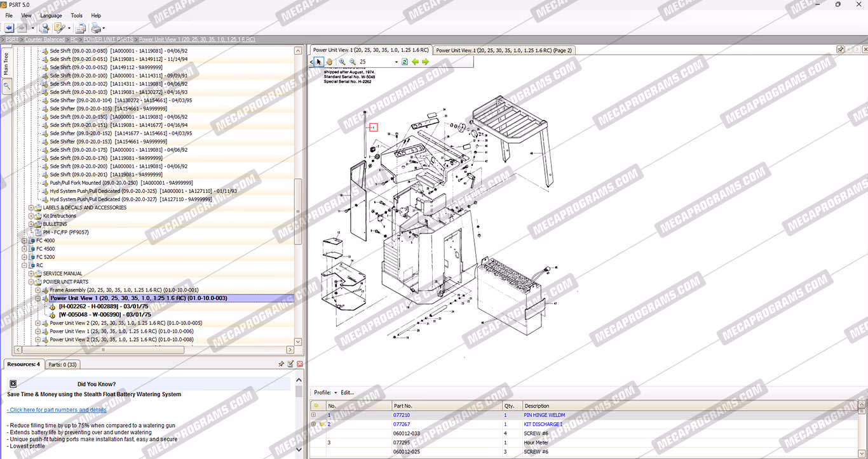Click the printer icon in the toolbar

point(95,28)
